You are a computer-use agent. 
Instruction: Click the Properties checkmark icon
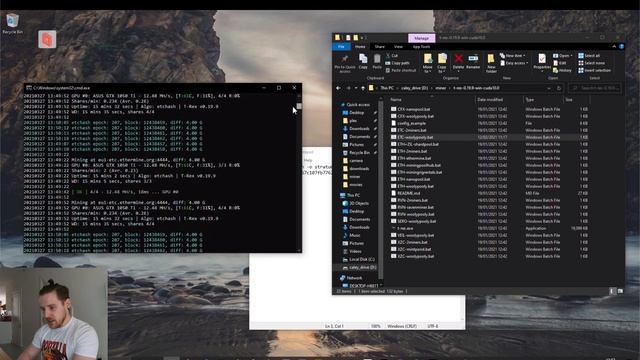(542, 59)
